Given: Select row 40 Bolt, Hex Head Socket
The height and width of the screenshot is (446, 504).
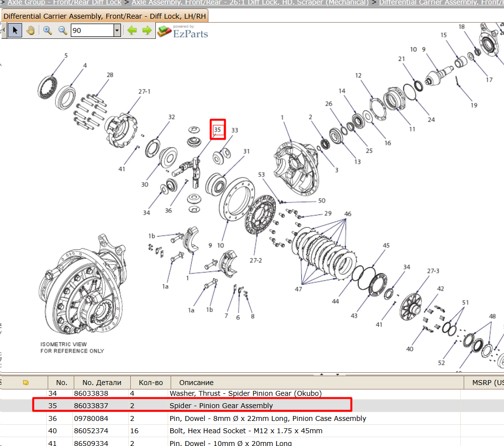Looking at the screenshot, I should pos(252,431).
